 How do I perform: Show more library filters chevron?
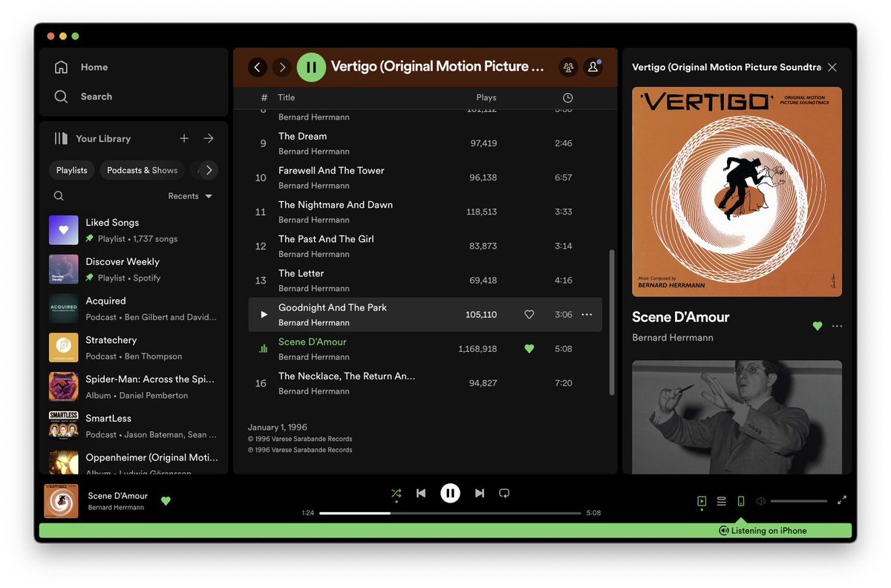[x=209, y=170]
